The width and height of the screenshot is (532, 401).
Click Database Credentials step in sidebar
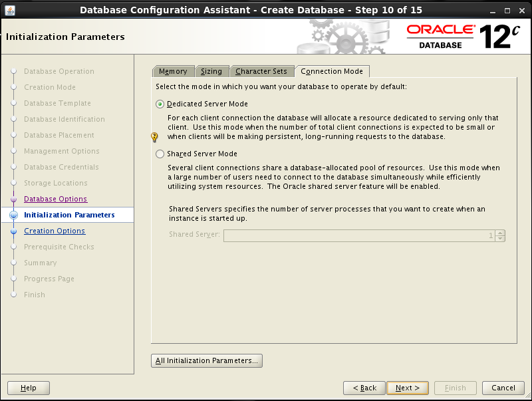[x=61, y=167]
